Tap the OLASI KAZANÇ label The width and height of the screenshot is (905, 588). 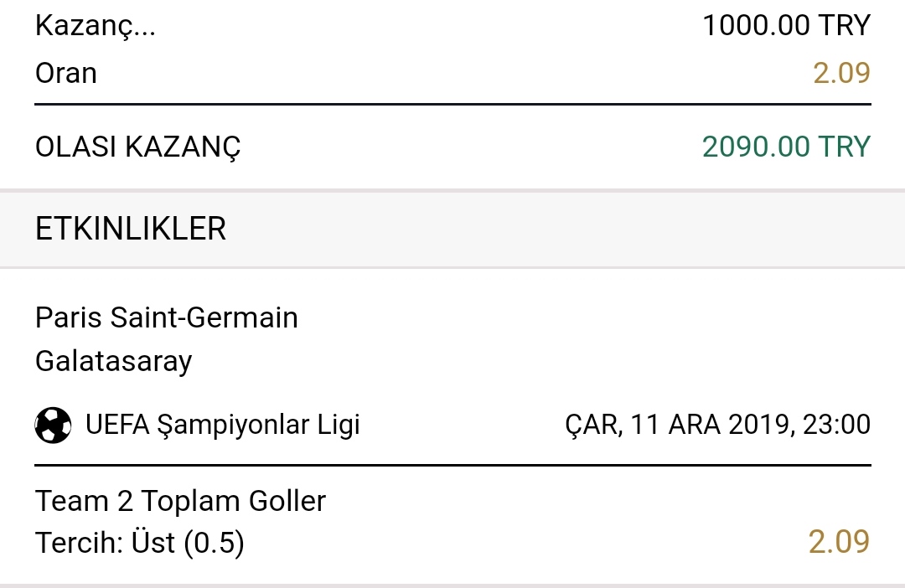click(138, 147)
